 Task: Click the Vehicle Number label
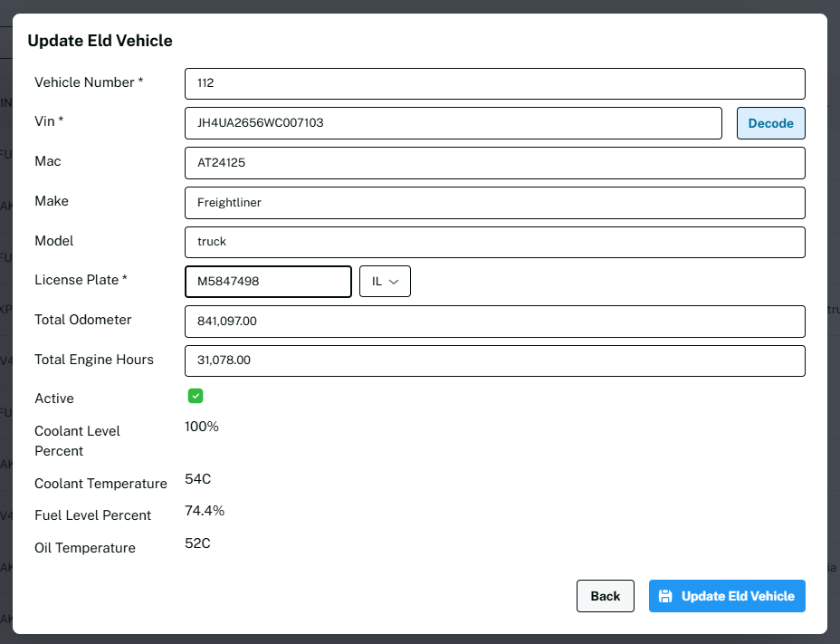[x=89, y=82]
